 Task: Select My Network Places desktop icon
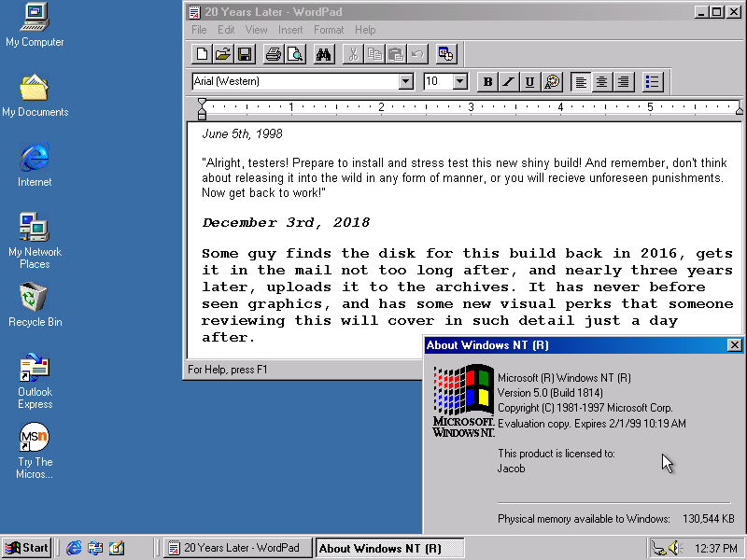point(35,241)
